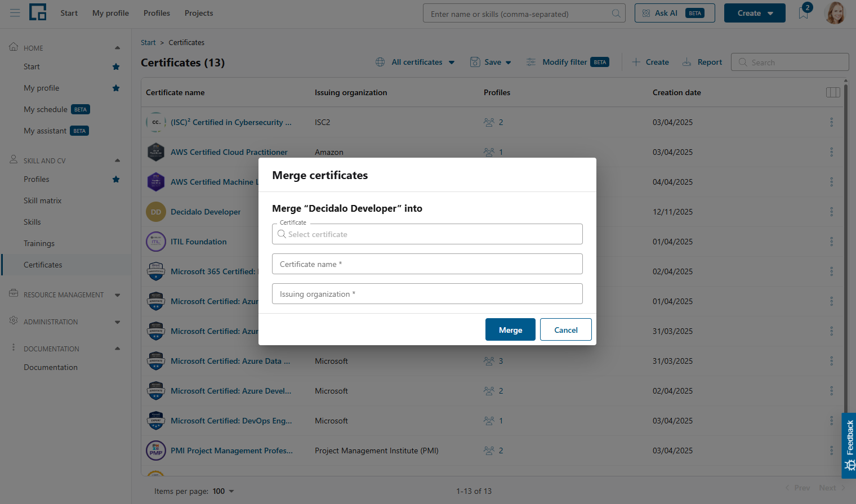Change the items per page dropdown
This screenshot has width=856, height=504.
click(x=223, y=492)
